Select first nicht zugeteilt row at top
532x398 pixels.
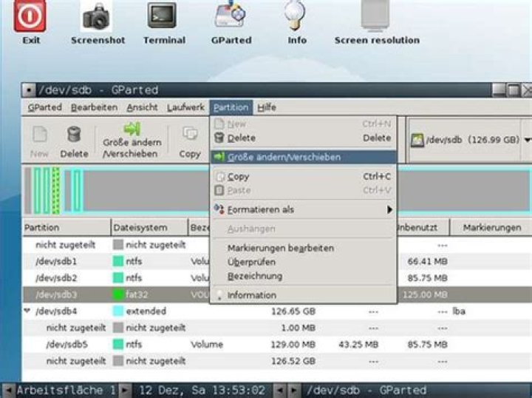(277, 245)
